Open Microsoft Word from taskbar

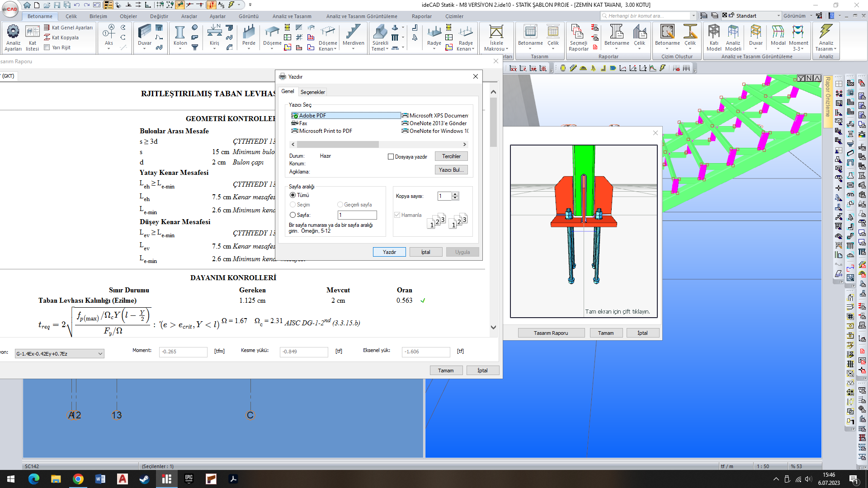(x=100, y=479)
